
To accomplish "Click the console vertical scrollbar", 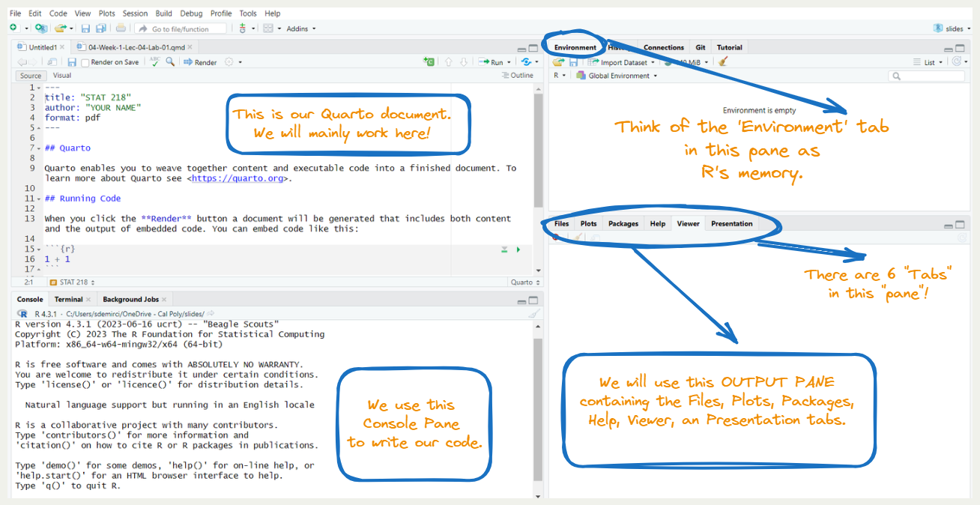I will point(537,405).
